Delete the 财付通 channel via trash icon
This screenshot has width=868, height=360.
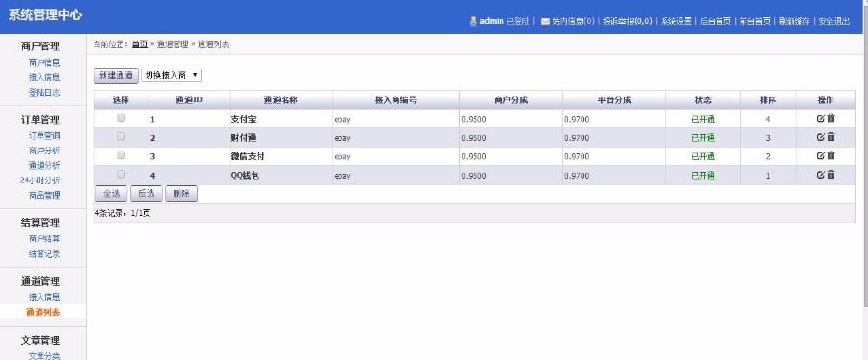(831, 137)
